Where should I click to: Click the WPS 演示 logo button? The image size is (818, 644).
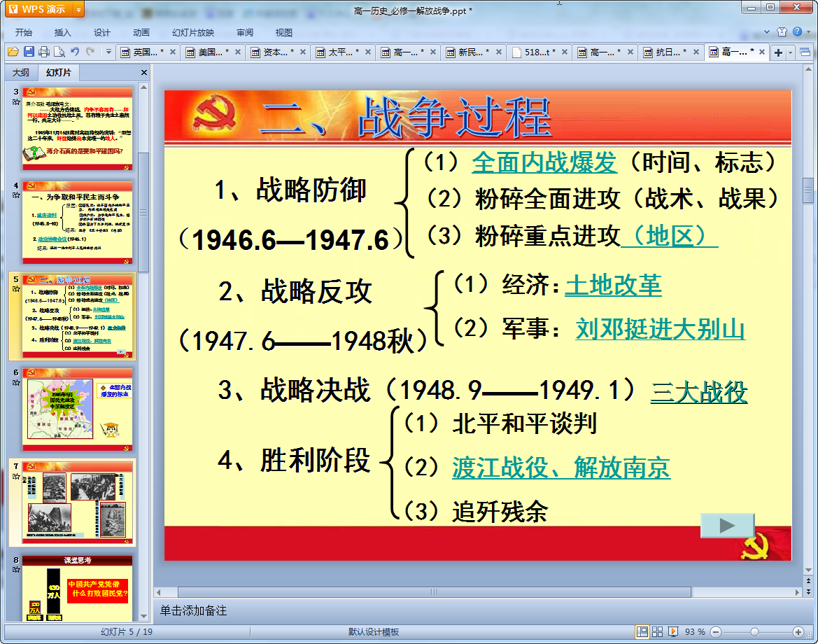point(38,9)
